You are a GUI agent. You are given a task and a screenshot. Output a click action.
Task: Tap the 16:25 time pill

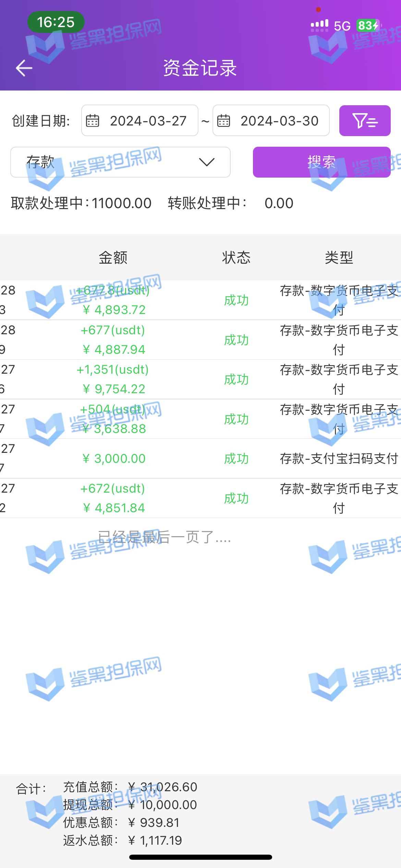(56, 22)
